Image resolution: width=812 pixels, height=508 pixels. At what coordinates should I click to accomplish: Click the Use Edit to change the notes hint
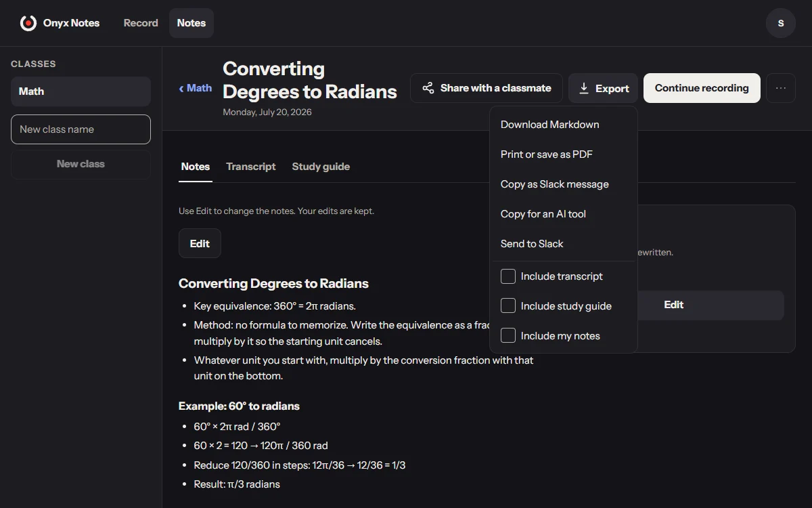(276, 211)
